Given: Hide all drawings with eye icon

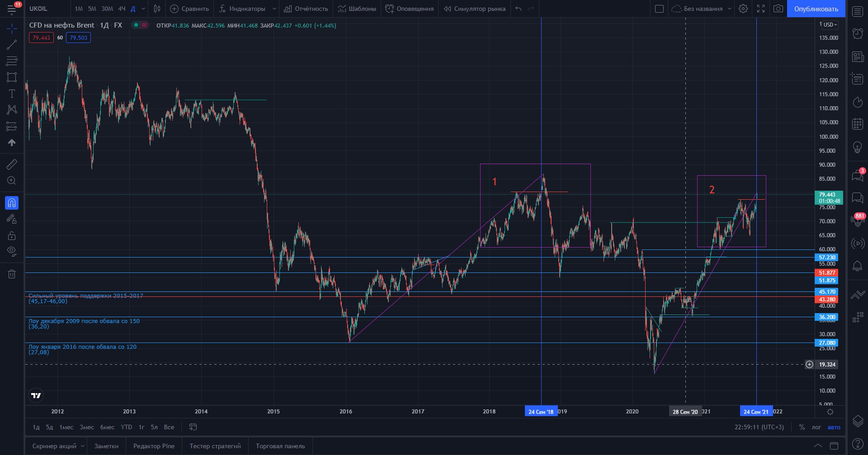Looking at the screenshot, I should pyautogui.click(x=12, y=251).
